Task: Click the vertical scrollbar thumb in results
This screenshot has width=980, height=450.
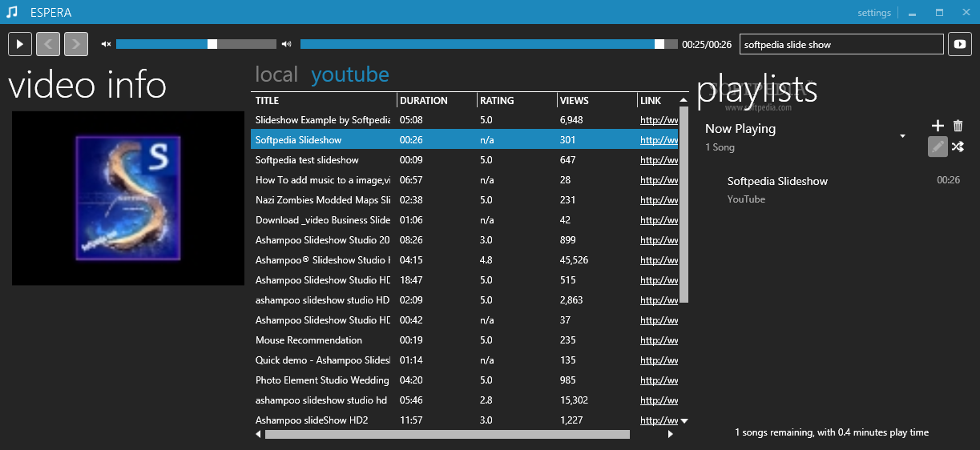Action: (684, 204)
